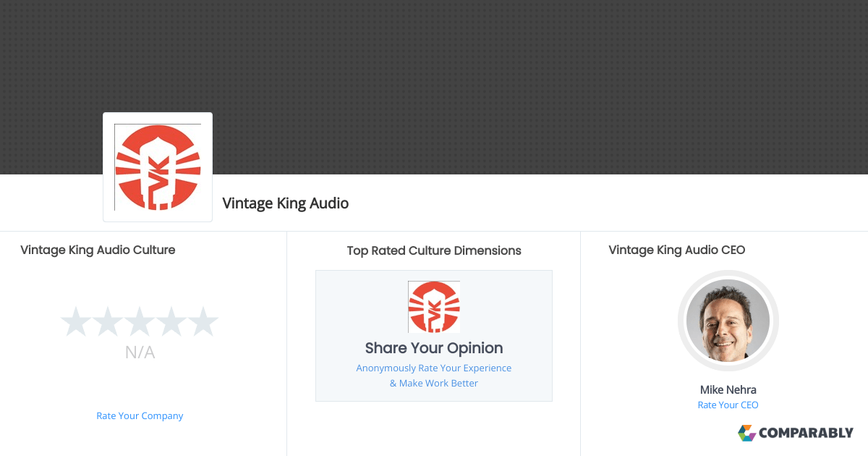Viewport: 868px width, 456px height.
Task: Click Rate Your CEO under Mike Nehra
Action: [x=728, y=405]
